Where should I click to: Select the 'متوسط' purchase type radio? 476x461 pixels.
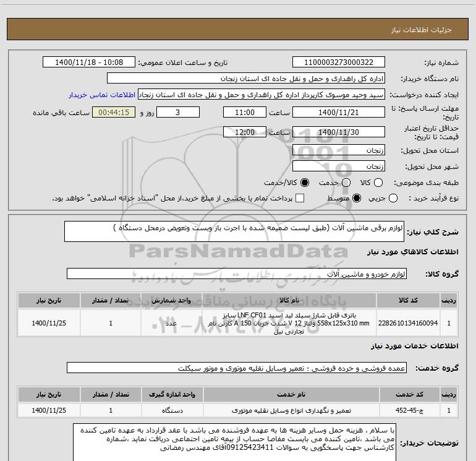pos(357,199)
